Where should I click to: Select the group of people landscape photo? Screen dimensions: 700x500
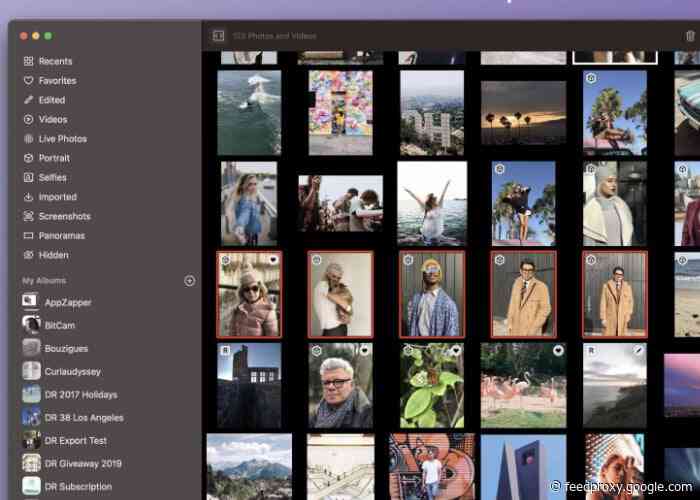coord(341,204)
